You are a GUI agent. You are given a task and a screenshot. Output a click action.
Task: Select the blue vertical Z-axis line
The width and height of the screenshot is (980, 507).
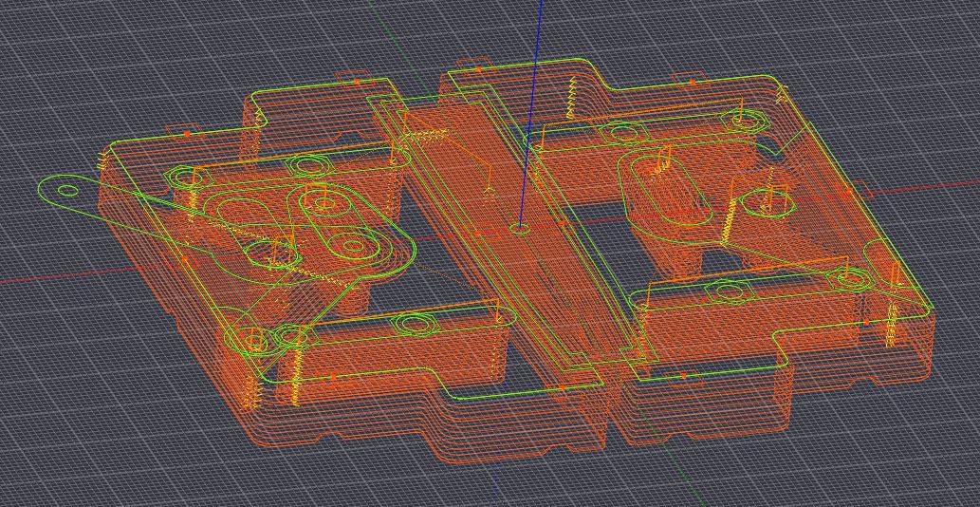530,113
